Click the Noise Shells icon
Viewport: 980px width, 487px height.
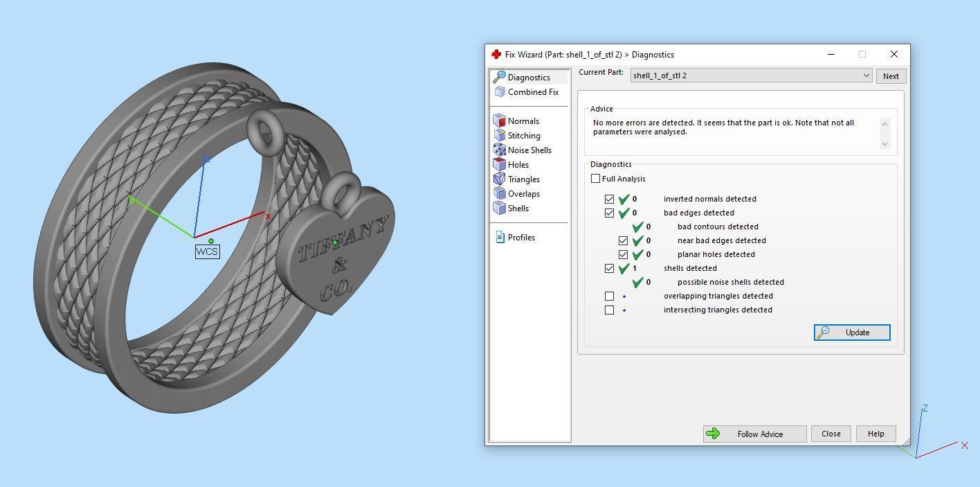499,150
